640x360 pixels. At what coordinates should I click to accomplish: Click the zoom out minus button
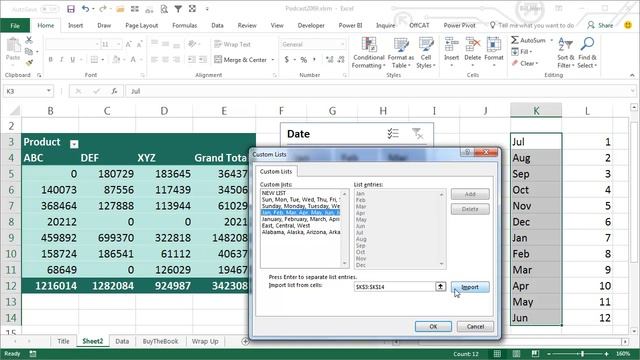(x=549, y=354)
